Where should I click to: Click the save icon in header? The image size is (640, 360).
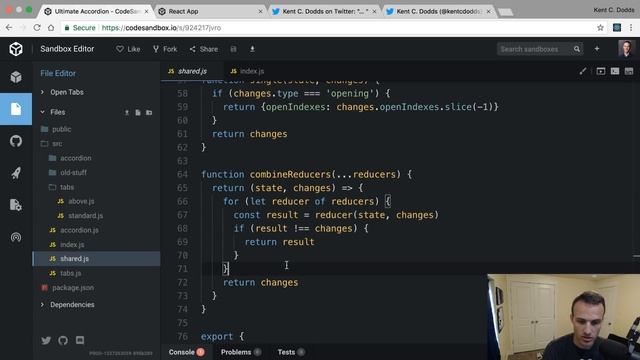[233, 49]
